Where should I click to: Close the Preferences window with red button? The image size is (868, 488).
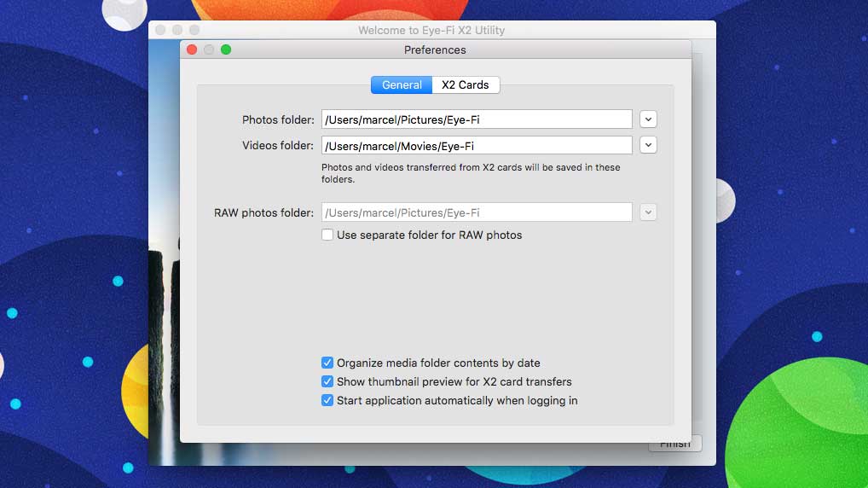click(192, 49)
